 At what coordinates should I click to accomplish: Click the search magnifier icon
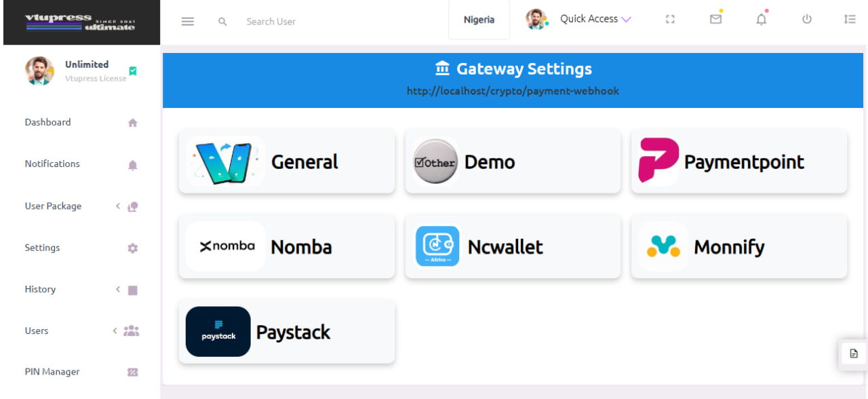click(222, 22)
